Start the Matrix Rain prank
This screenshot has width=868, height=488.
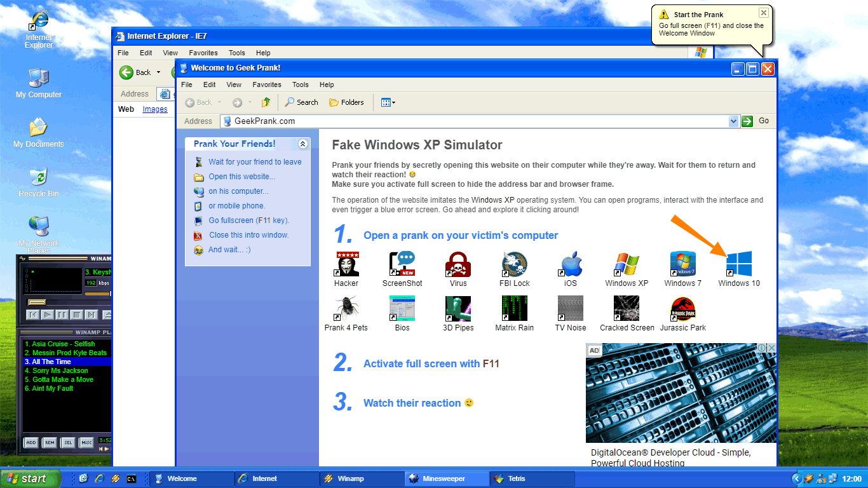[x=514, y=308]
